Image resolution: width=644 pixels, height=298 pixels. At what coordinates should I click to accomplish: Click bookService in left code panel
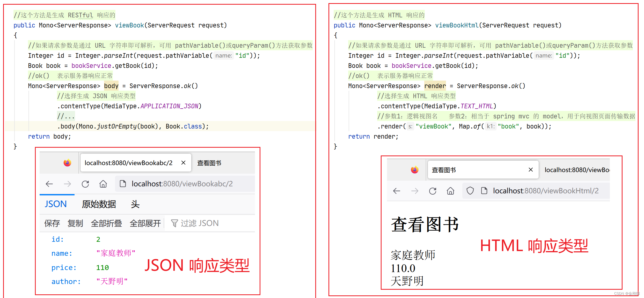91,66
